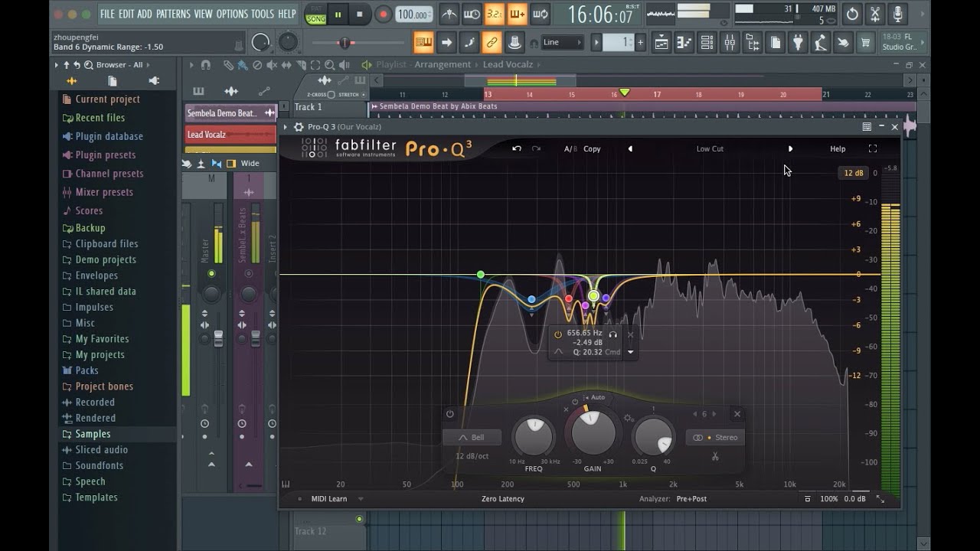Click the Pro-Q 3 redo arrow
This screenshot has width=980, height=551.
tap(536, 148)
